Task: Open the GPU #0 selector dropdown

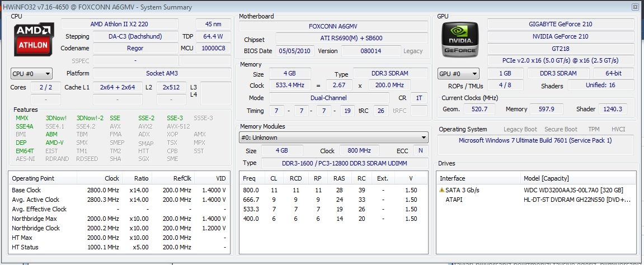Action: coord(458,74)
